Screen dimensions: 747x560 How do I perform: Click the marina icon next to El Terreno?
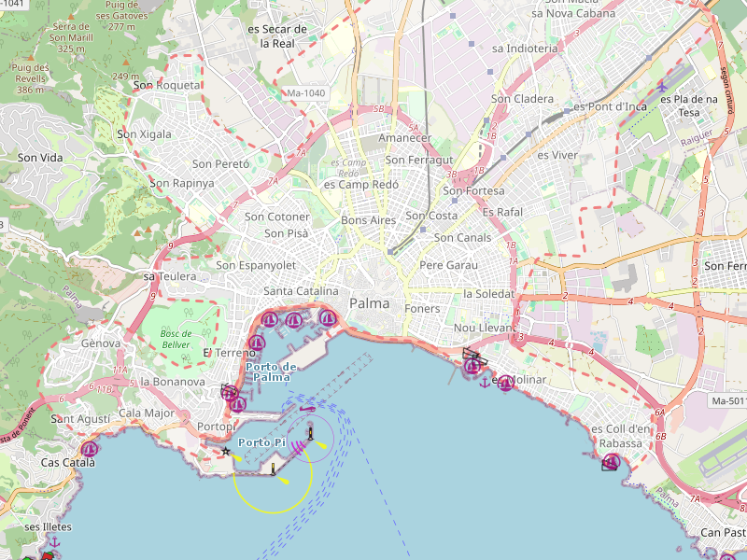(256, 343)
